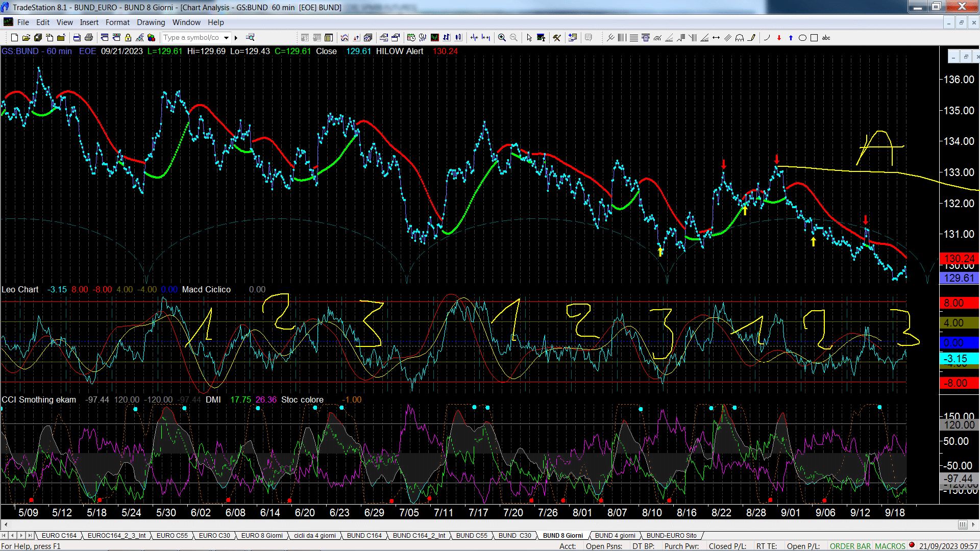Switch to the BUND 4 giorni tab
Image resolution: width=980 pixels, height=551 pixels.
pyautogui.click(x=615, y=536)
